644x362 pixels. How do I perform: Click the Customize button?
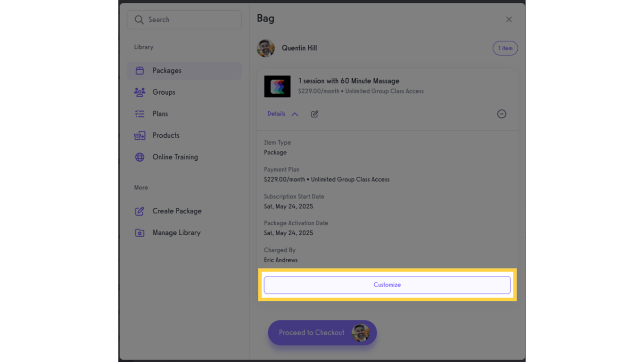[387, 285]
